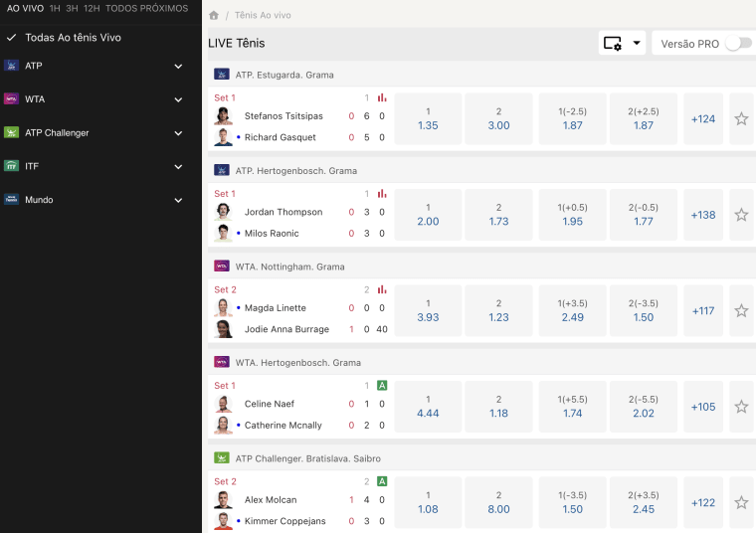
Task: Favorite the Thompson vs Raonic match
Action: click(741, 215)
